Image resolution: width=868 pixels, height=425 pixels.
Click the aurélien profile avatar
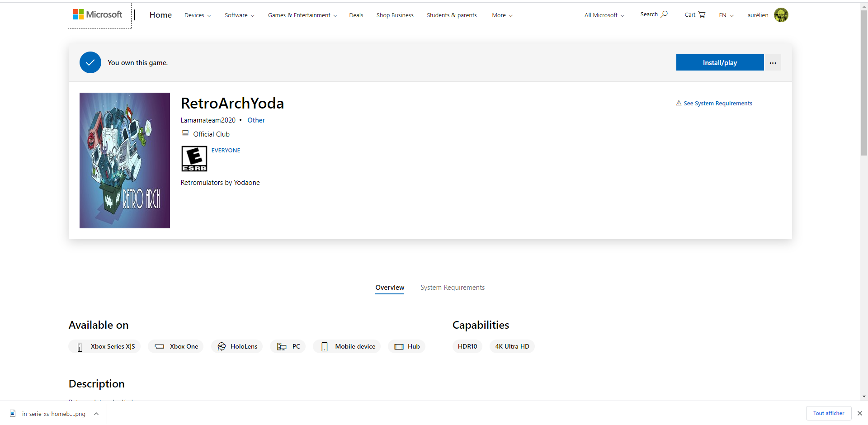[x=781, y=15]
